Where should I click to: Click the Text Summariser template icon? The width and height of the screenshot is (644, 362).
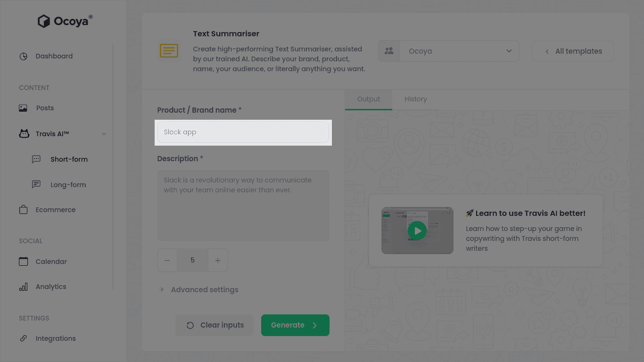(169, 50)
